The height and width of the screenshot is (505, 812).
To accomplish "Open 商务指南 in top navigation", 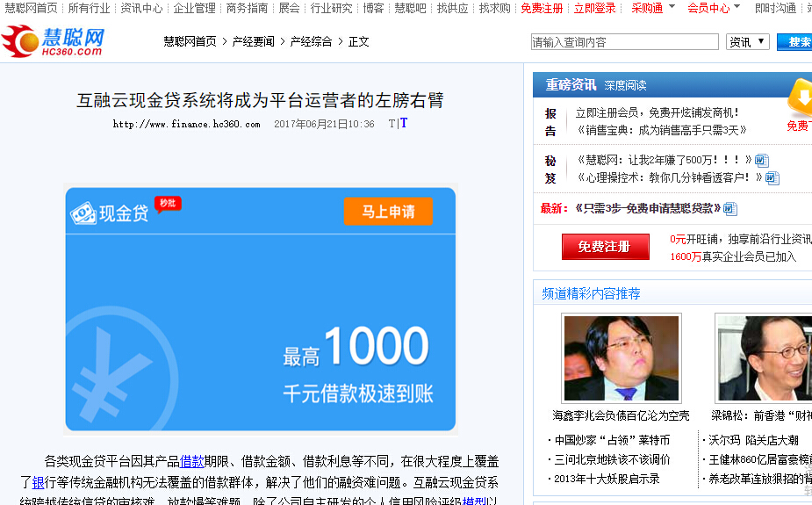I will click(x=247, y=8).
